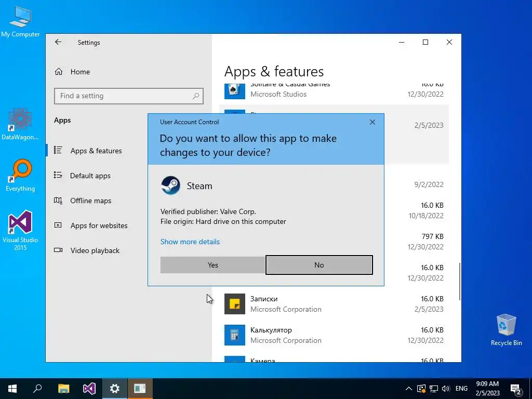Focus the Find a setting search box
This screenshot has height=399, width=532.
(129, 96)
